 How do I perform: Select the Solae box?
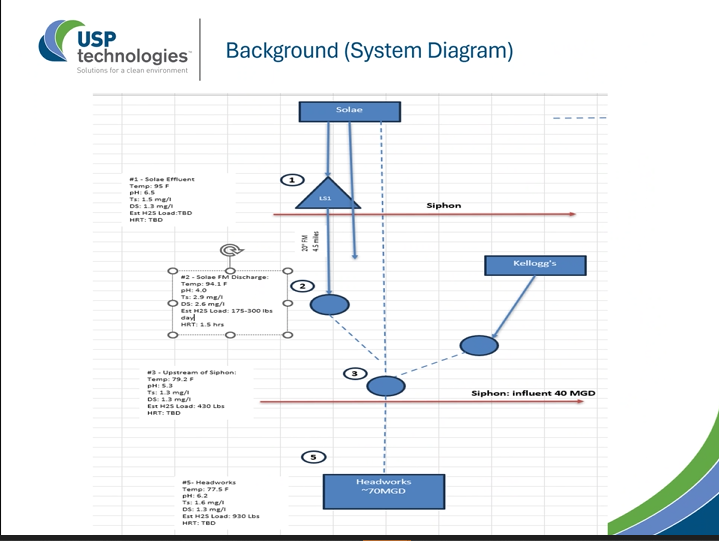click(350, 110)
